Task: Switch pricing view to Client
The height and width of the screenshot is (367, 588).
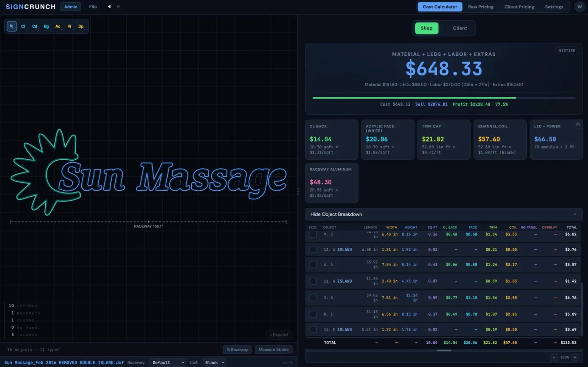Action: point(460,28)
